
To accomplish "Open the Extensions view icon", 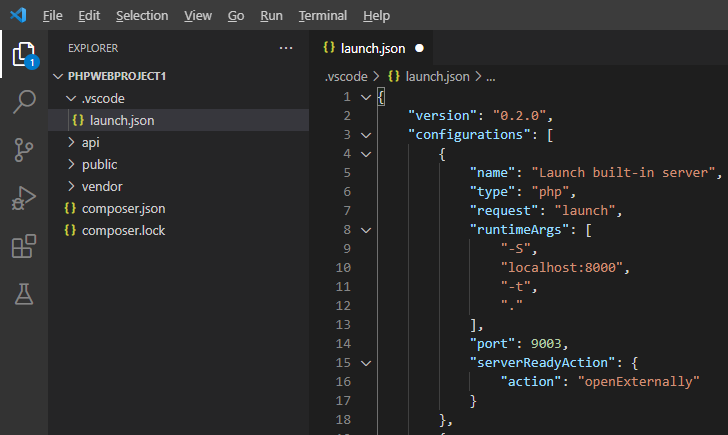I will 24,246.
